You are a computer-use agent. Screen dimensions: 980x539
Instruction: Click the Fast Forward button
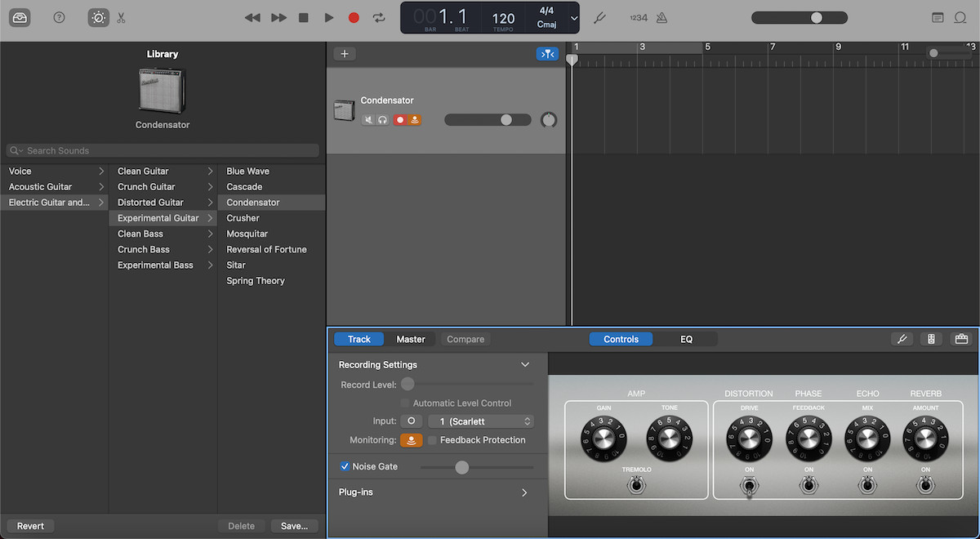tap(278, 17)
